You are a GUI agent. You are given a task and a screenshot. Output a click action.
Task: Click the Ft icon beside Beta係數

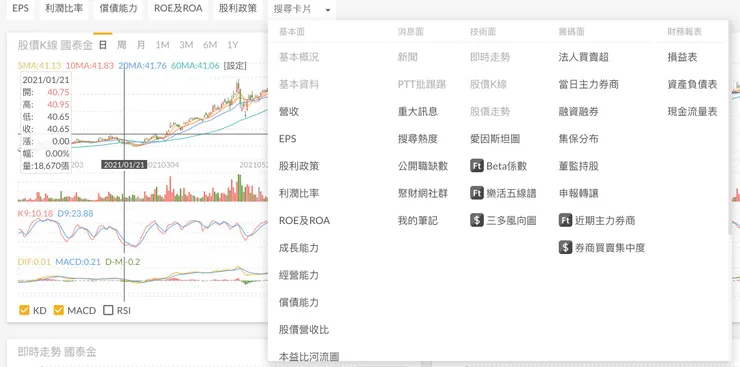click(x=477, y=166)
